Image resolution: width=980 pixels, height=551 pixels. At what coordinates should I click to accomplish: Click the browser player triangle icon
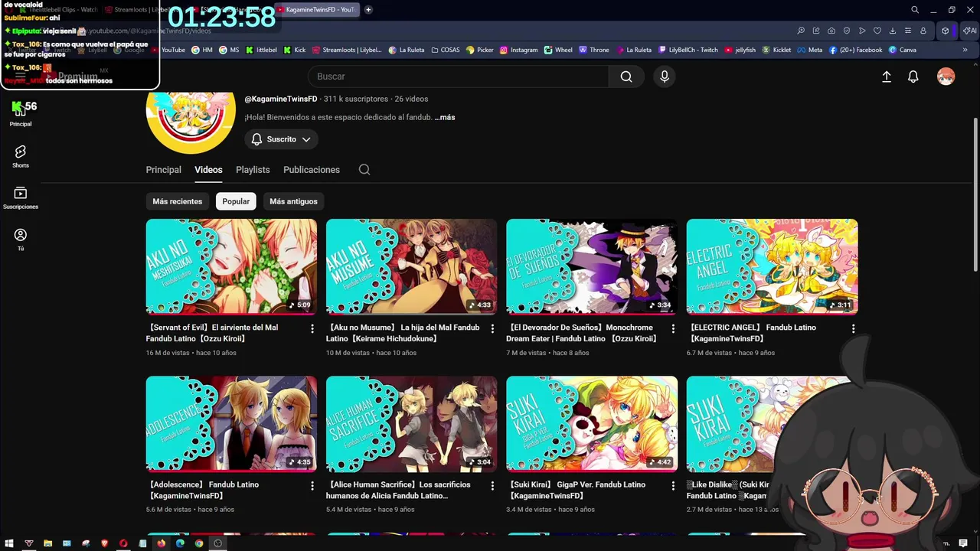[862, 31]
